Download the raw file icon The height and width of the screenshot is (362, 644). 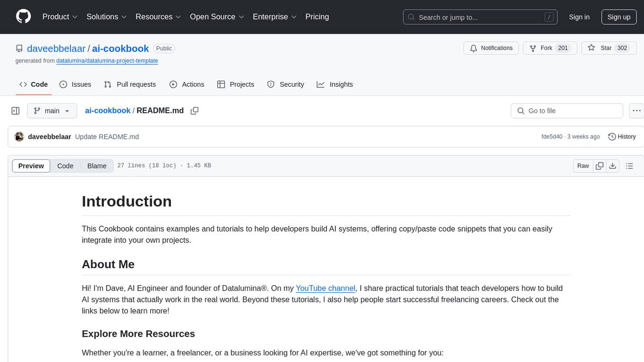pyautogui.click(x=613, y=166)
